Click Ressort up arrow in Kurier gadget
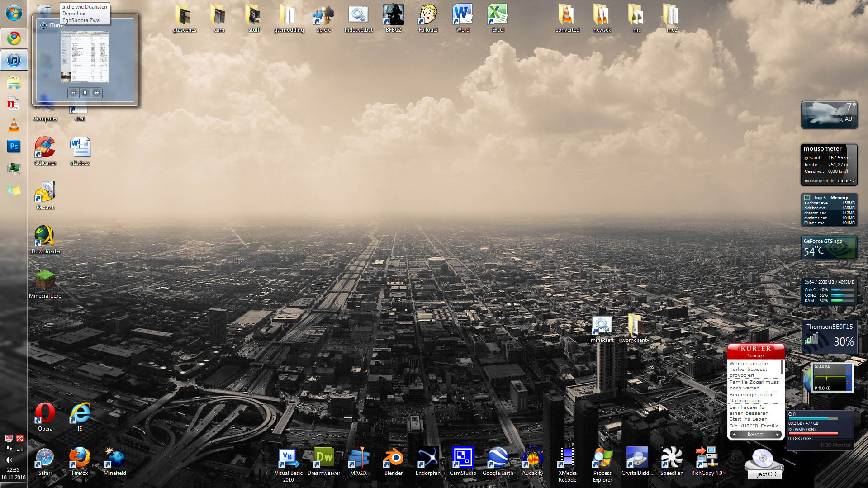The height and width of the screenshot is (488, 868). tap(735, 435)
